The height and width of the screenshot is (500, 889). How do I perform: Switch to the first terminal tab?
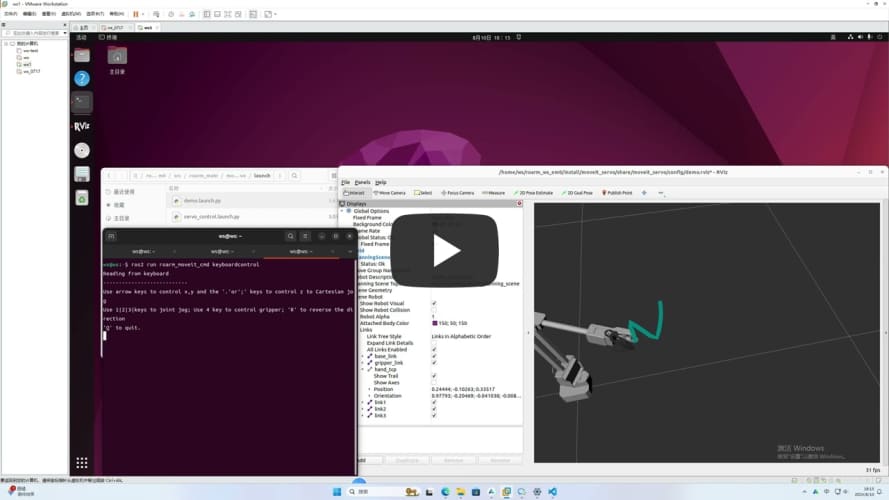click(142, 251)
